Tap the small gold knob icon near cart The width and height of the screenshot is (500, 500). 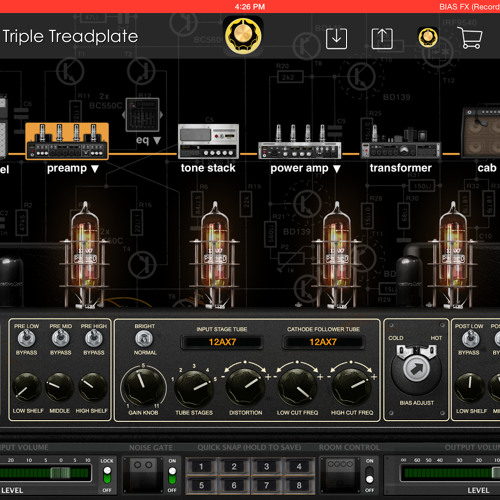428,38
